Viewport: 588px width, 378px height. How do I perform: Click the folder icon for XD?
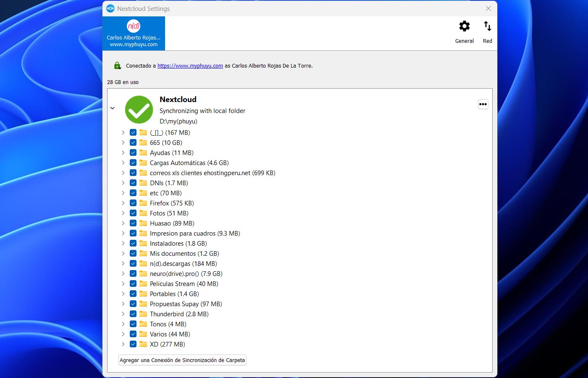click(143, 344)
